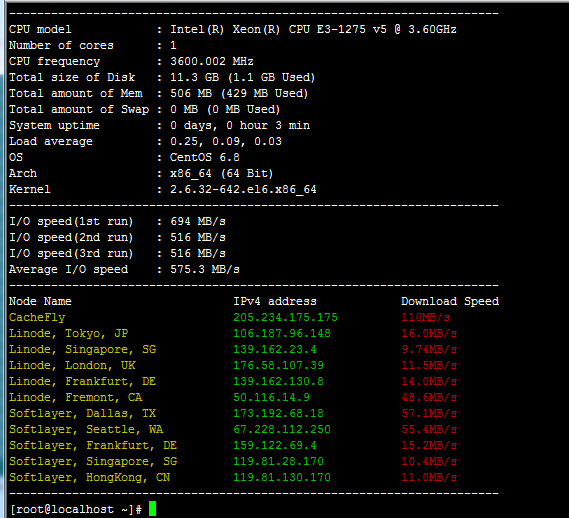Click the [root@localhost ~]# shell prompt
Screen dimensions: 569x518
[76, 509]
